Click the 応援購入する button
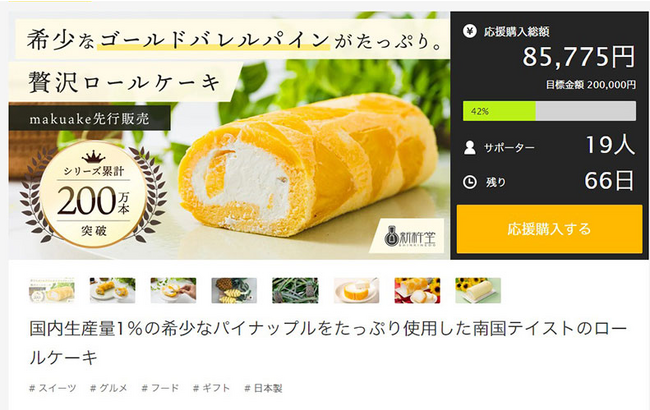 [x=549, y=229]
